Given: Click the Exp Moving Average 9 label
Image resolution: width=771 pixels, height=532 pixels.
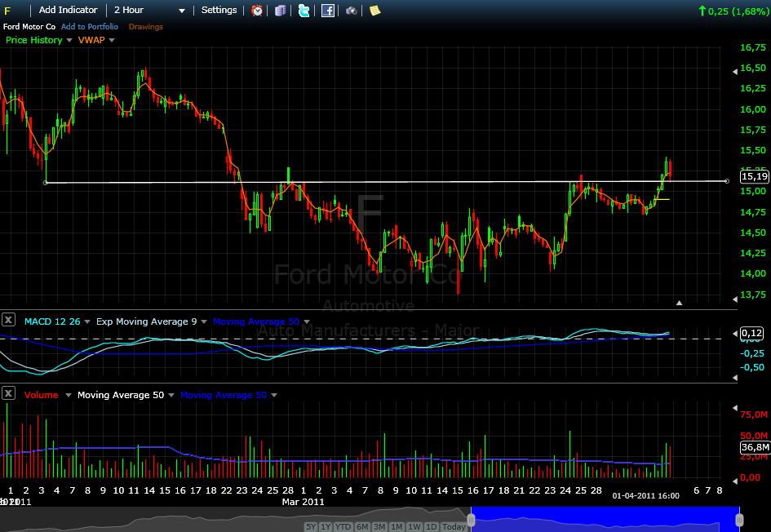Looking at the screenshot, I should click(147, 321).
